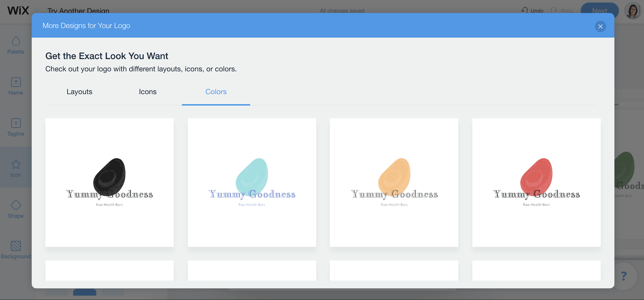Switch to the Icons tab
Viewport: 644px width, 300px height.
coord(147,91)
